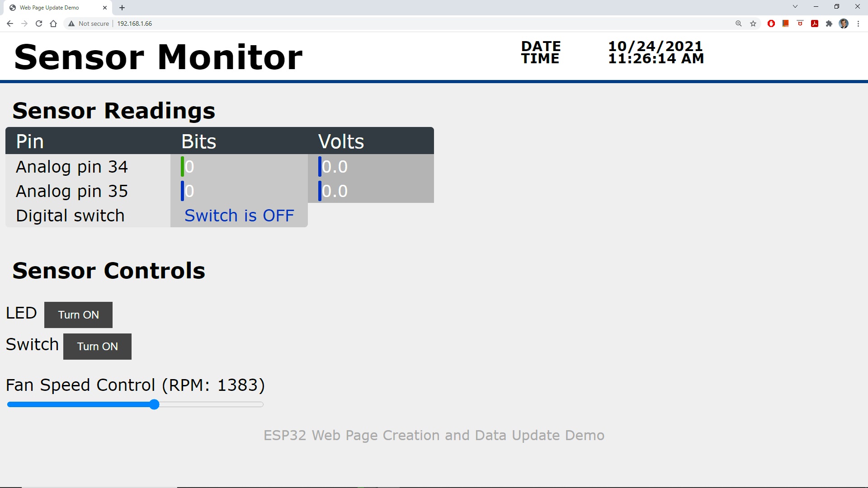Open the zoom magnifier icon in address bar
868x488 pixels.
point(739,23)
